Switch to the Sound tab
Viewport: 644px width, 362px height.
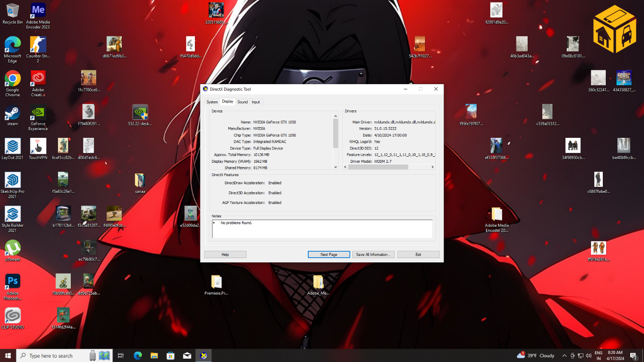(x=243, y=102)
